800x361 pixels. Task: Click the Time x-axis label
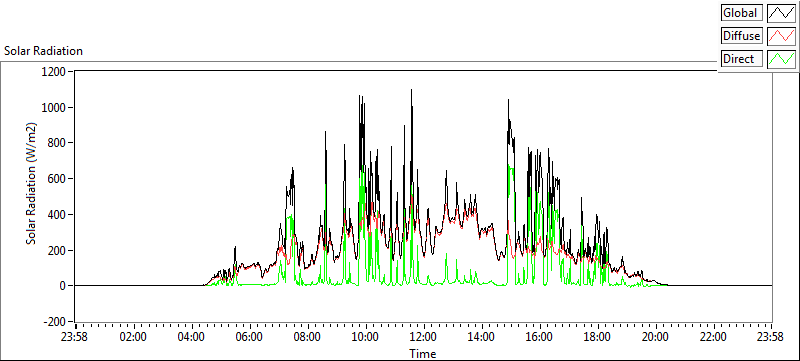click(x=422, y=353)
